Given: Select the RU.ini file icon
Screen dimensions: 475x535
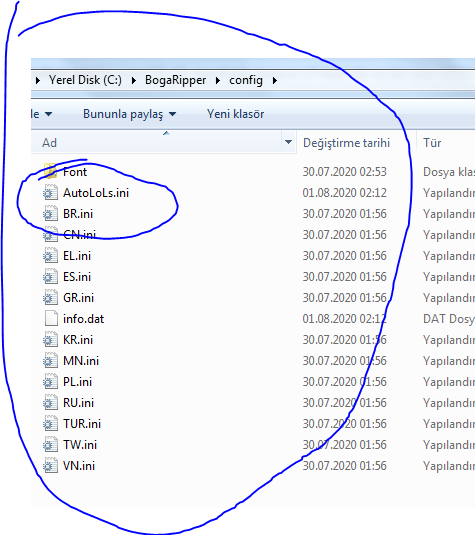Looking at the screenshot, I should click(x=51, y=403).
